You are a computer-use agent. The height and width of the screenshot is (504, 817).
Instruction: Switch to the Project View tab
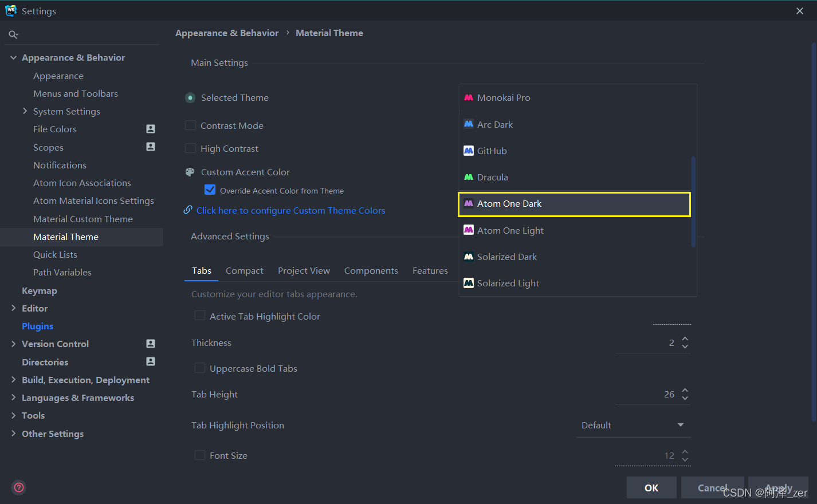pyautogui.click(x=304, y=270)
